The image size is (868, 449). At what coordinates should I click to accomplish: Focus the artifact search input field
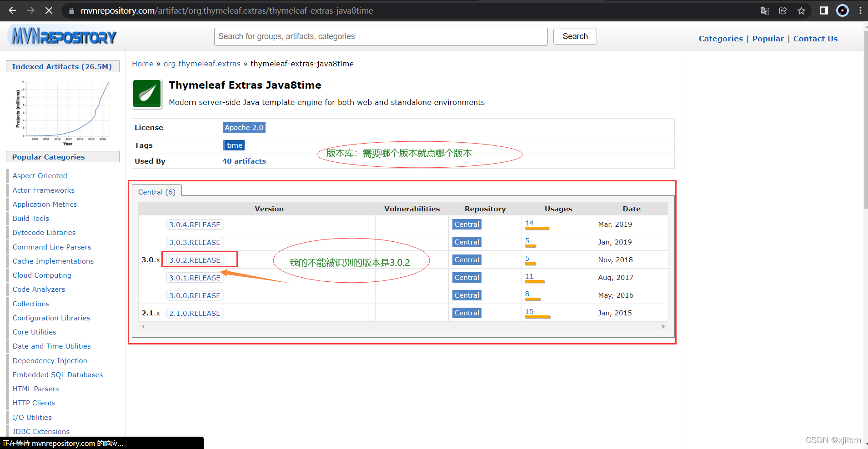[381, 36]
